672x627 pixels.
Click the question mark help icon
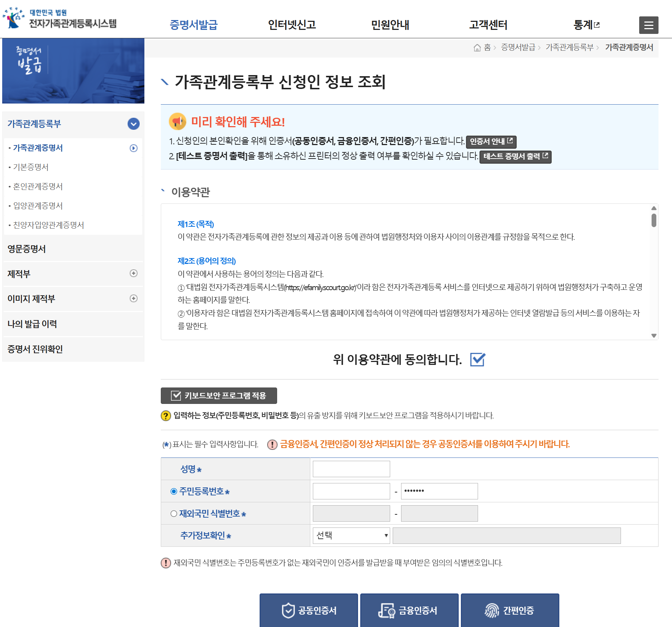tap(165, 416)
